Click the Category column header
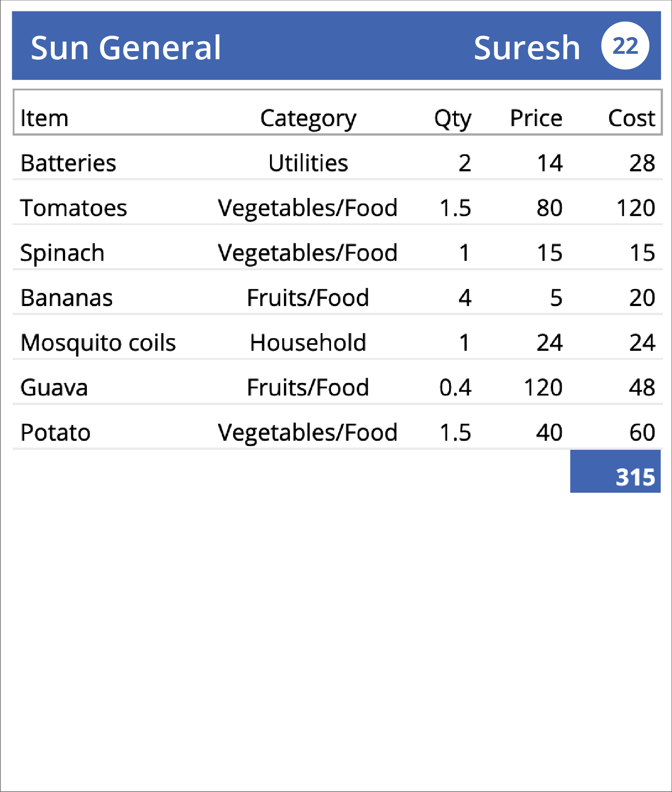Image resolution: width=672 pixels, height=792 pixels. tap(308, 119)
